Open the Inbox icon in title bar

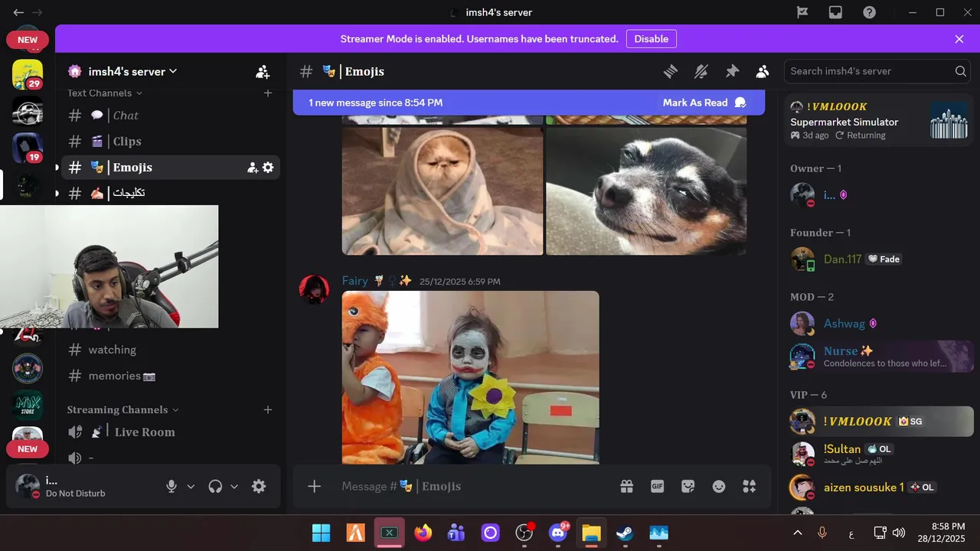835,12
